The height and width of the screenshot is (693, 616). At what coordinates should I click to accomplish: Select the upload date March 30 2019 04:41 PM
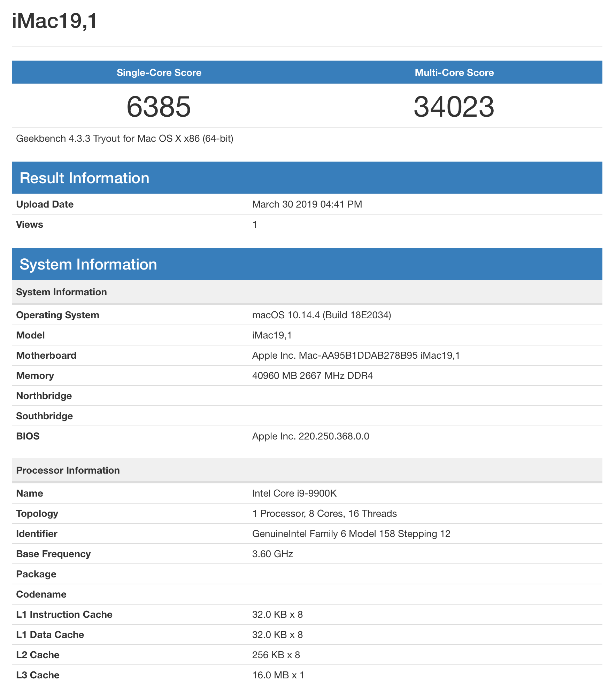tap(307, 204)
